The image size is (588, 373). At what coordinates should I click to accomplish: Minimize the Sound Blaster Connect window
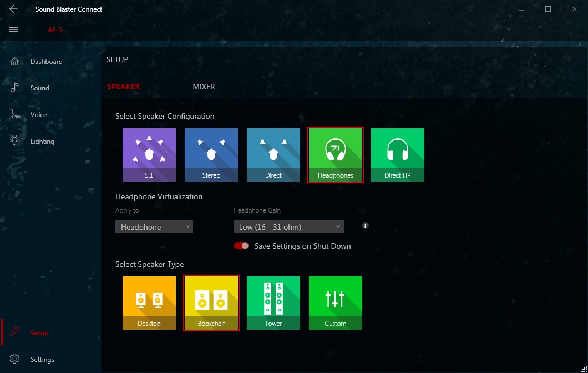click(x=521, y=9)
